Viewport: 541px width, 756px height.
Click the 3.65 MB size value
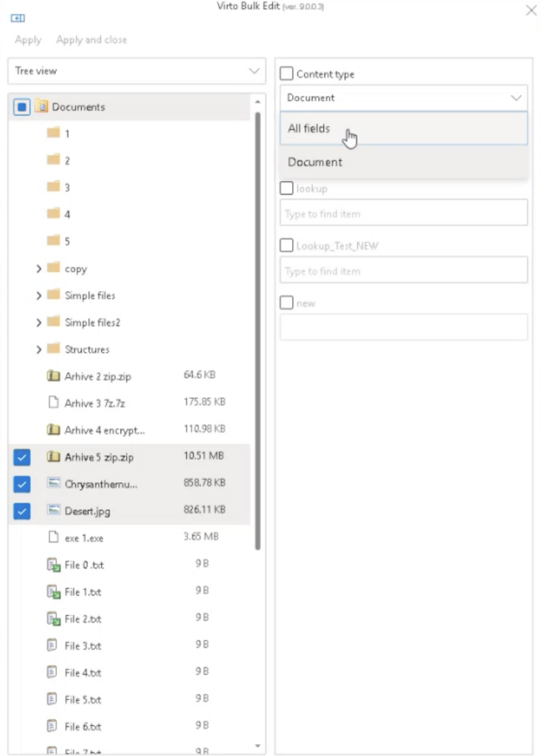point(201,537)
